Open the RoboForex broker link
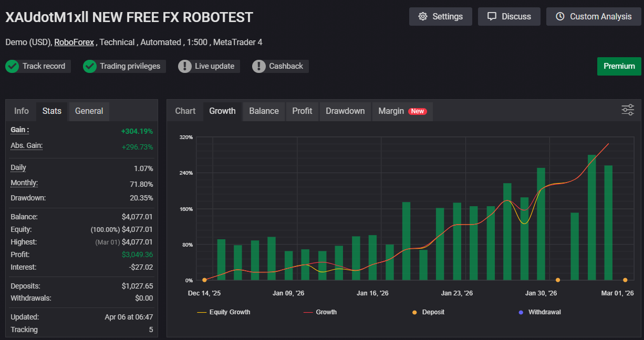 tap(74, 42)
